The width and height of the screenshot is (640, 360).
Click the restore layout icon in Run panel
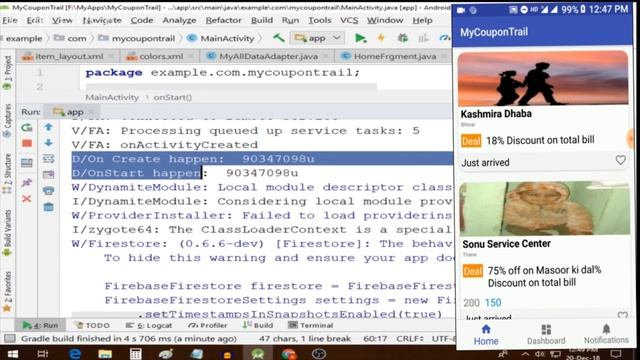[27, 163]
